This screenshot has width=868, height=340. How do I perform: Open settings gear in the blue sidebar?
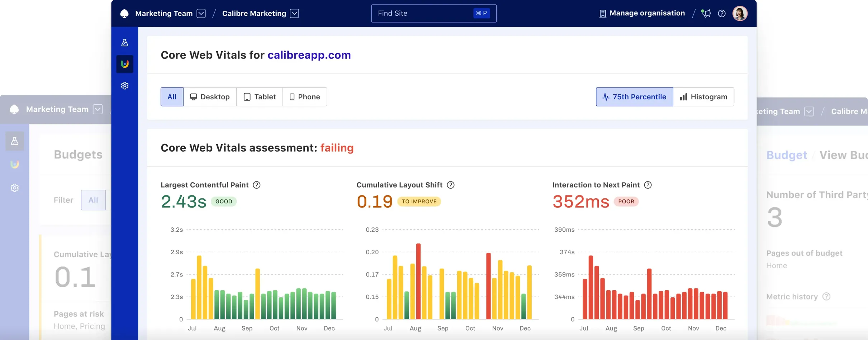125,86
